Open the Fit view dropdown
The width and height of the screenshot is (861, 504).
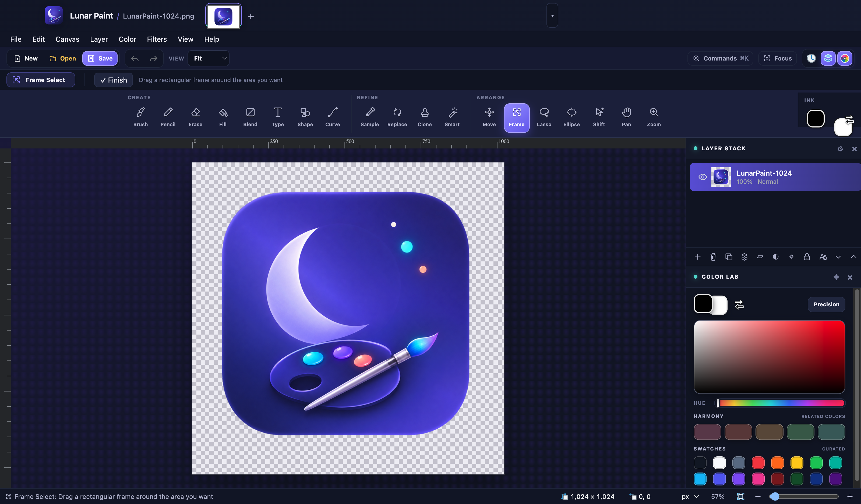pos(209,58)
